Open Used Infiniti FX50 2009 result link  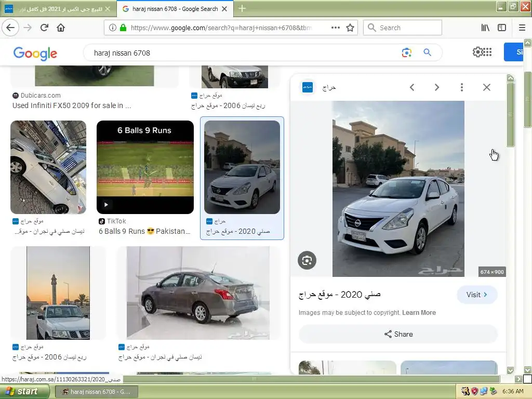coord(72,105)
